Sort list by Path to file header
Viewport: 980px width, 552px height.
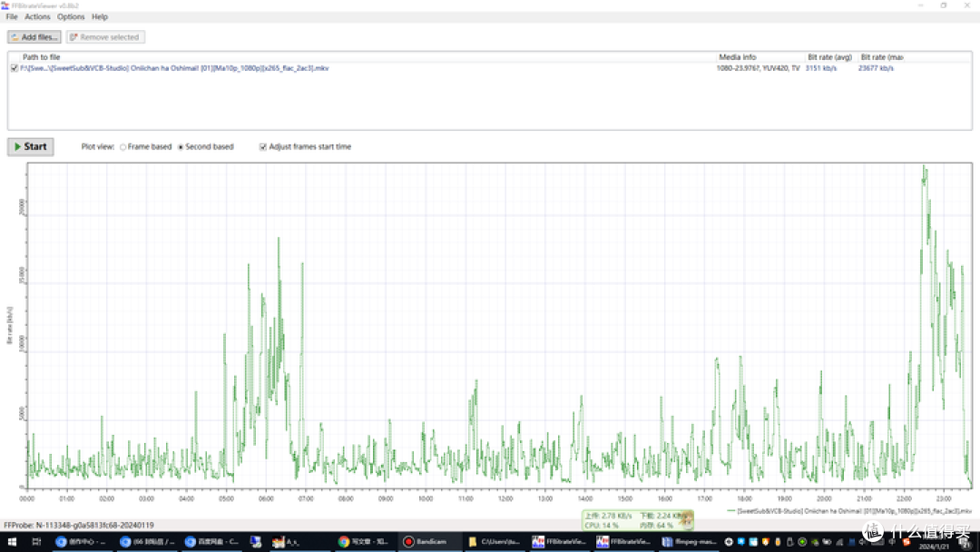tap(42, 57)
